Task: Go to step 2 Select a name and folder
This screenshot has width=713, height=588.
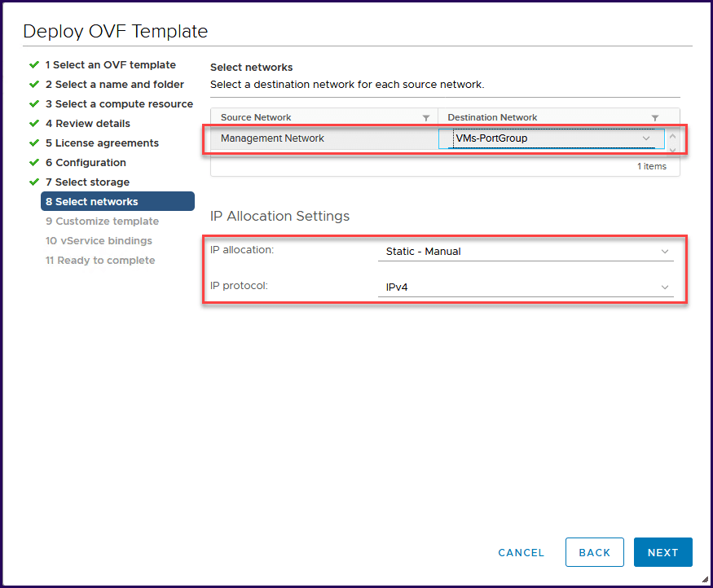Action: tap(115, 85)
